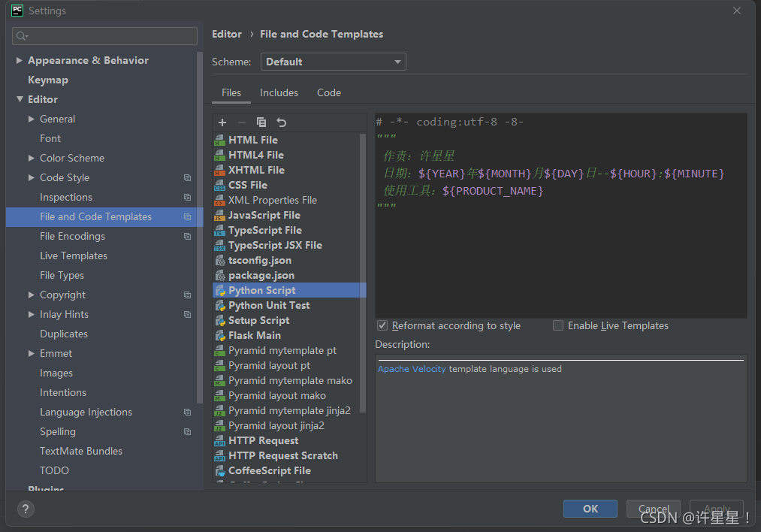This screenshot has width=761, height=532.
Task: Click the Editor breadcrumb
Action: point(227,34)
